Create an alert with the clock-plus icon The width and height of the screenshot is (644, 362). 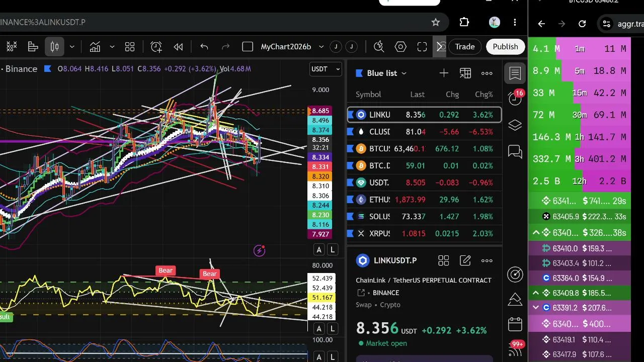click(x=156, y=47)
